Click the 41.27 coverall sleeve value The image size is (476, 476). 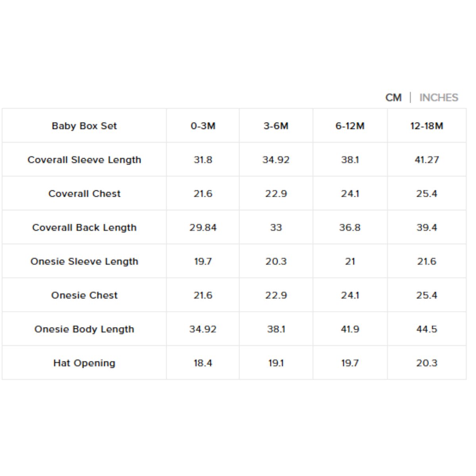coord(427,160)
